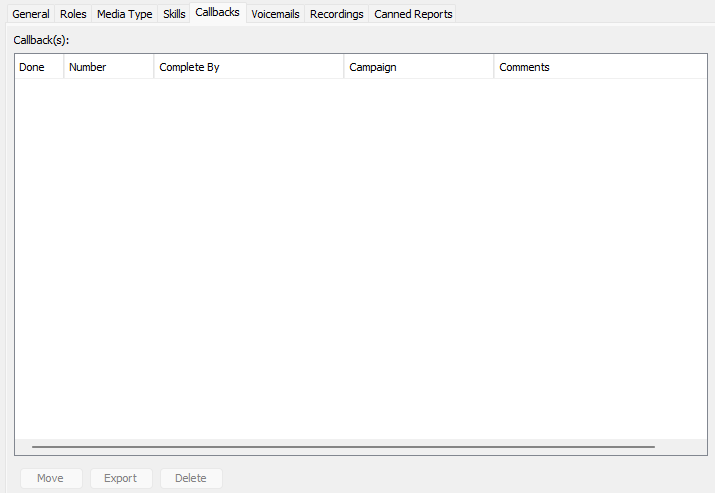Sort by the Comments column header
Viewport: 715px width, 493px height.
(x=601, y=67)
